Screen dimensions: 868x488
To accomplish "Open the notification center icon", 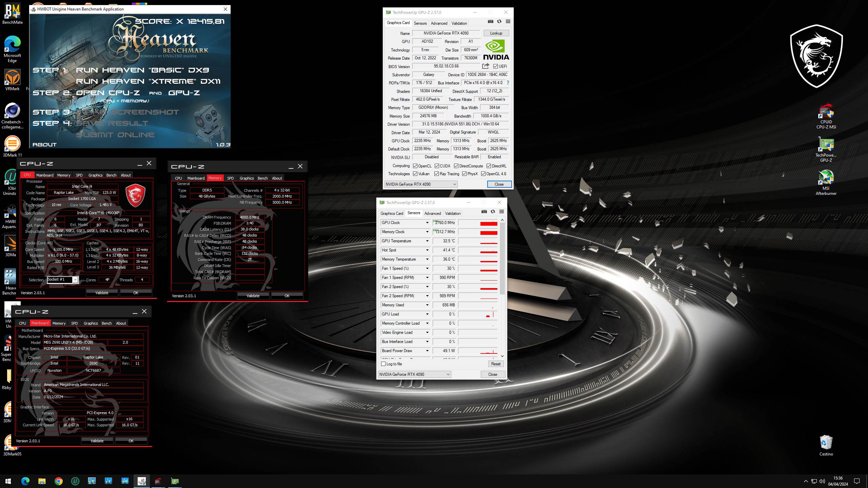I will click(x=857, y=481).
